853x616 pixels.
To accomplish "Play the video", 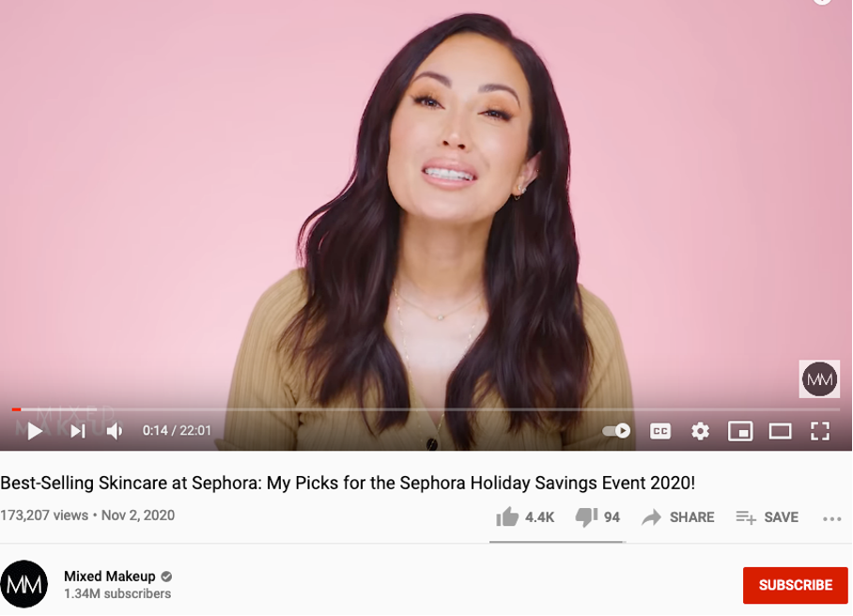I will click(35, 431).
